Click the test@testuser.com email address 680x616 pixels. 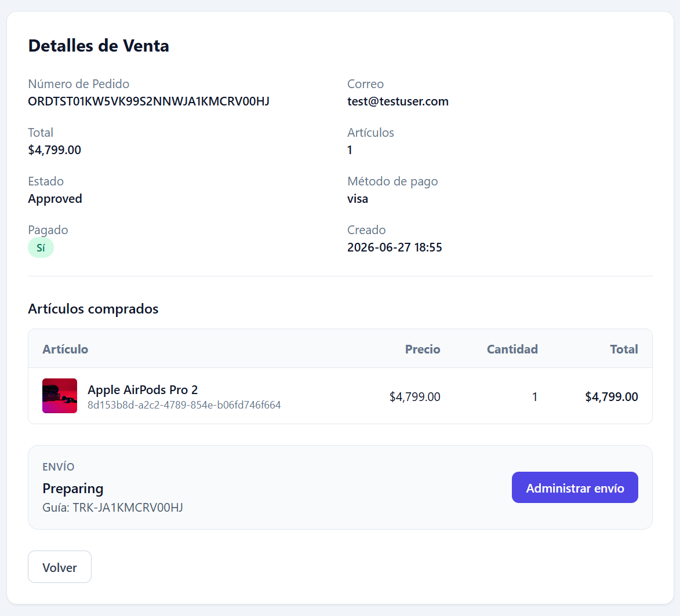(398, 101)
